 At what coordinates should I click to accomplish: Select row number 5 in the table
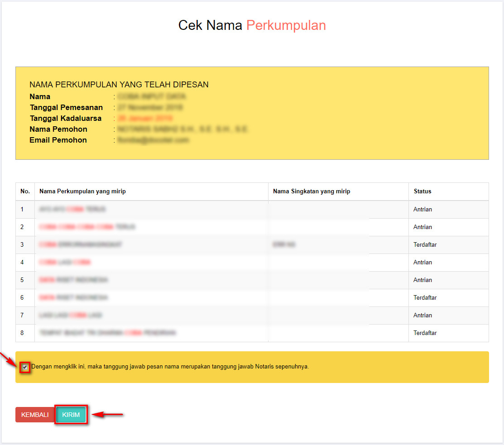click(22, 280)
